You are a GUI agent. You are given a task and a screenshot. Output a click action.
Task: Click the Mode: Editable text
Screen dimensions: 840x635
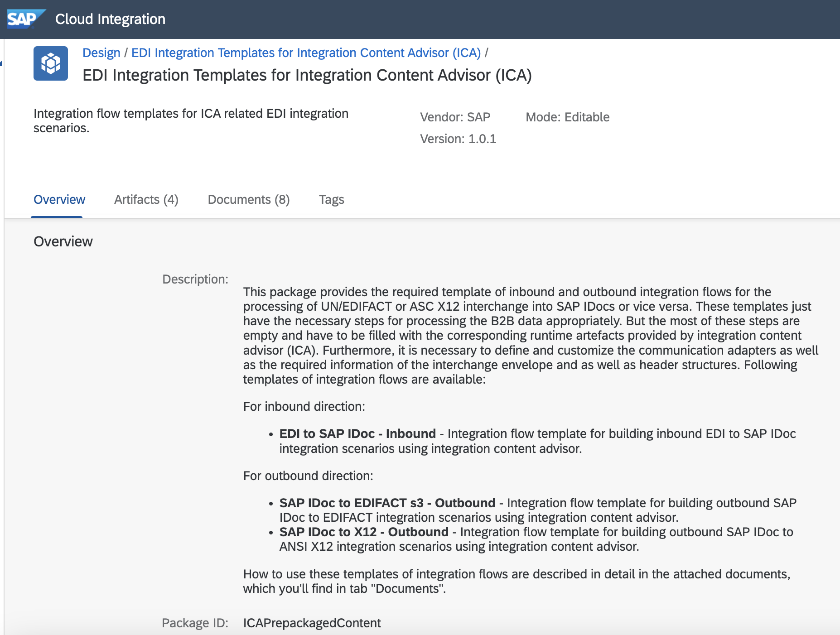tap(568, 117)
